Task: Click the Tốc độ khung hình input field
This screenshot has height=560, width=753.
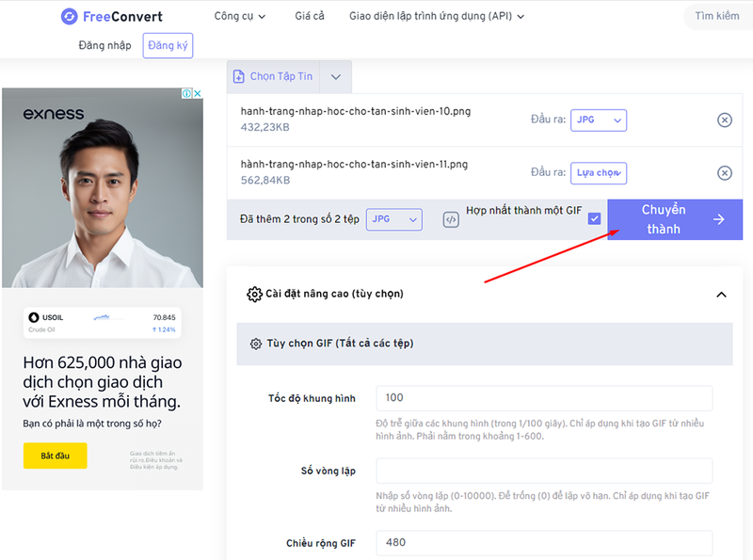Action: (543, 398)
